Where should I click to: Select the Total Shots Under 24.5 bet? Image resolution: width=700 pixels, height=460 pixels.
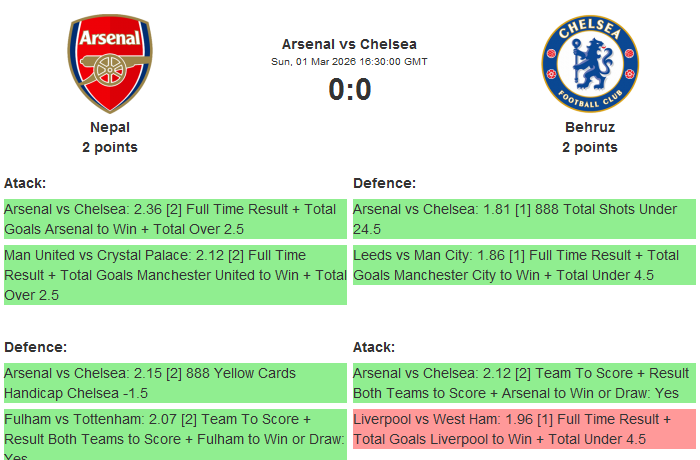click(x=523, y=219)
